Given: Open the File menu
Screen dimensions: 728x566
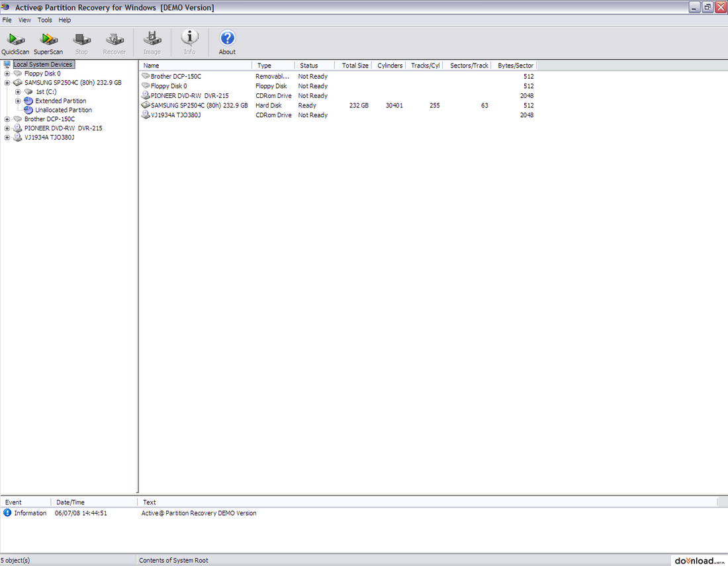Looking at the screenshot, I should tap(7, 20).
